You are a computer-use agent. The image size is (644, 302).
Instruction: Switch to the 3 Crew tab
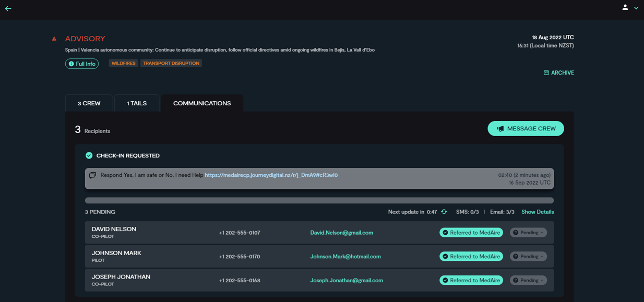click(89, 103)
